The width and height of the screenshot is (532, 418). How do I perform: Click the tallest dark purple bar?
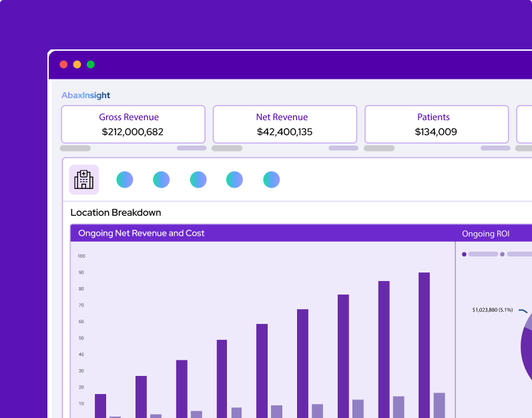424,345
